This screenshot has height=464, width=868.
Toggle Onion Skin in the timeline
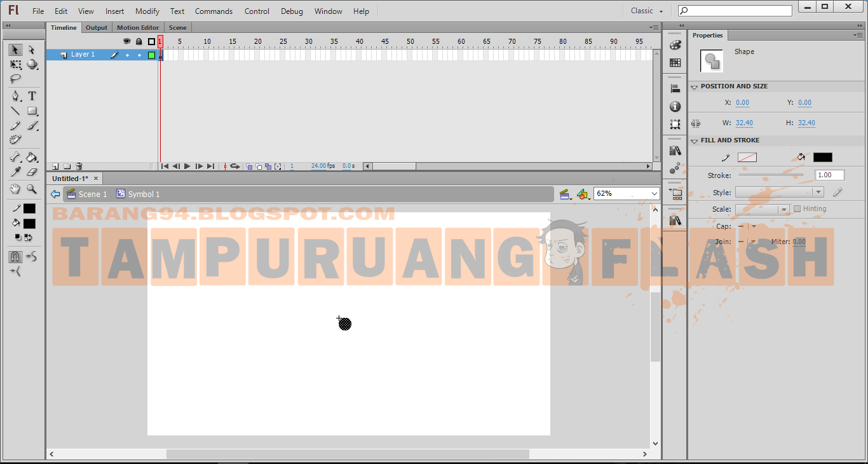[249, 167]
